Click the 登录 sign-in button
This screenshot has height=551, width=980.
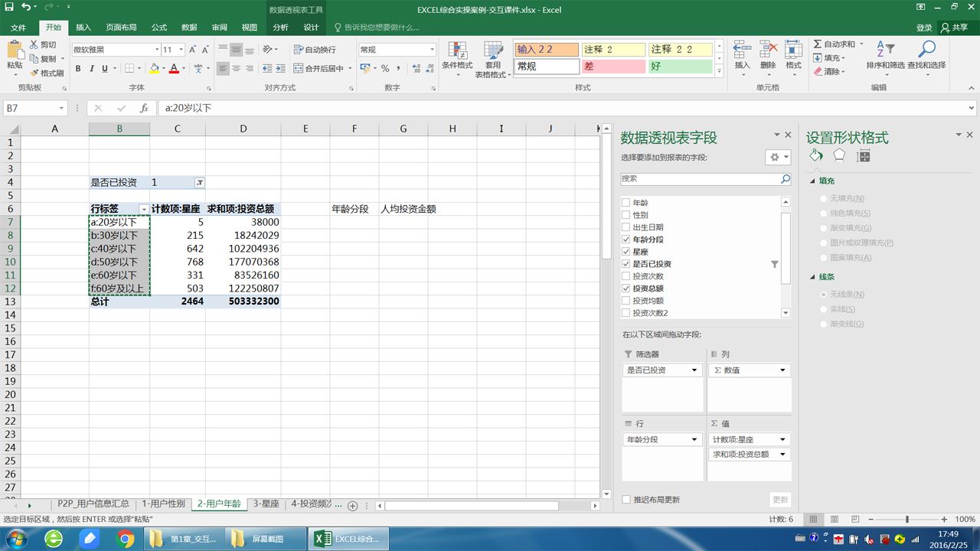924,28
